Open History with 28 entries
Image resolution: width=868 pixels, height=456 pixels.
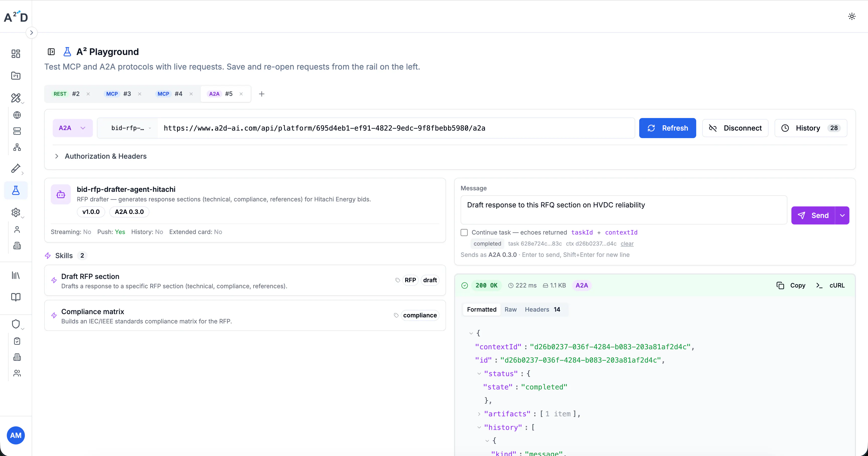click(x=810, y=128)
